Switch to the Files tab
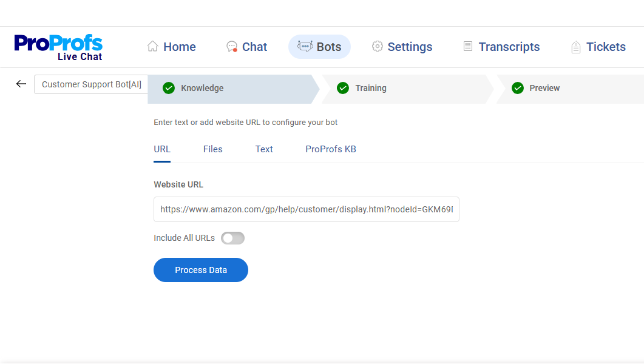 [212, 149]
